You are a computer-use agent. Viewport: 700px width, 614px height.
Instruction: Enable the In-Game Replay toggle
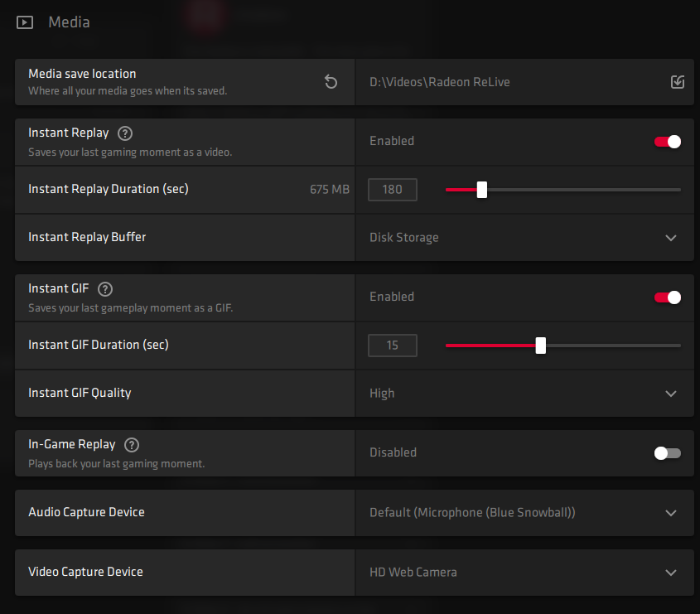(667, 452)
